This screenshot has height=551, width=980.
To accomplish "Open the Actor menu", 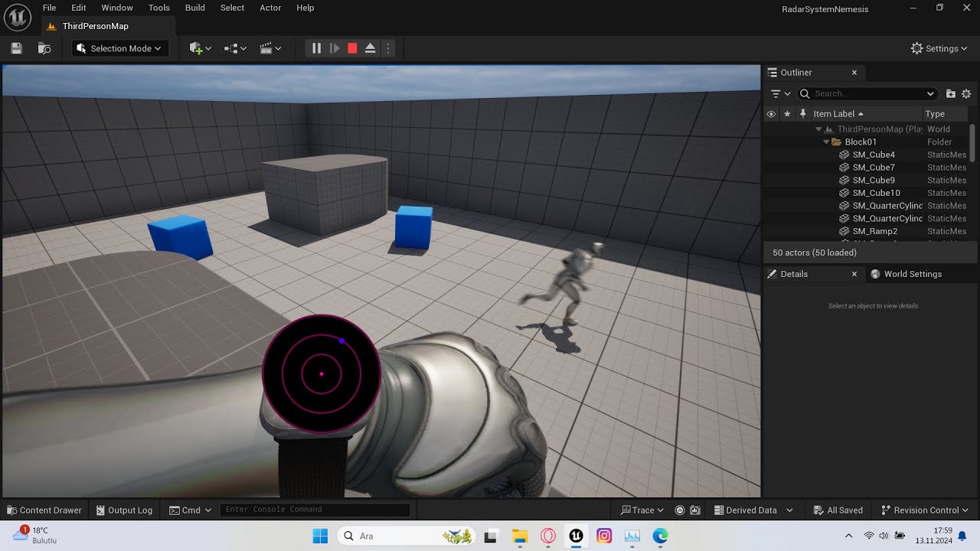I will pos(270,8).
